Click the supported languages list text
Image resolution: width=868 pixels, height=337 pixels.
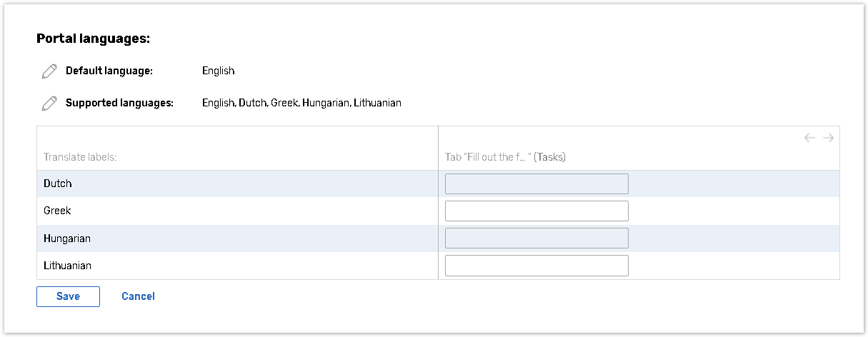(301, 104)
